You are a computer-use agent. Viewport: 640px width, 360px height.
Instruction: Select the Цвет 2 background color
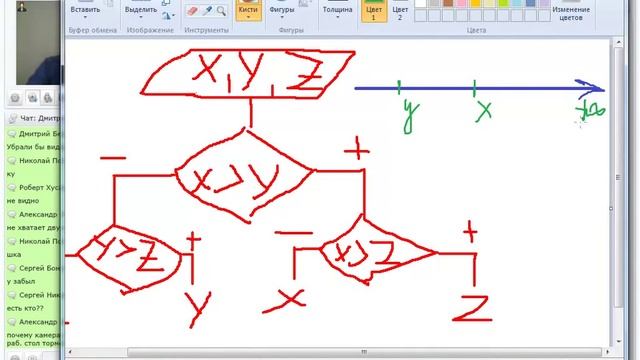(400, 11)
